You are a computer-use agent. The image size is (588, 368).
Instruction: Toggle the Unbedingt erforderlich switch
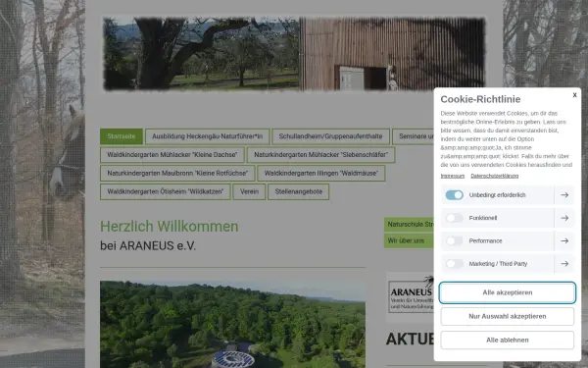tap(454, 195)
